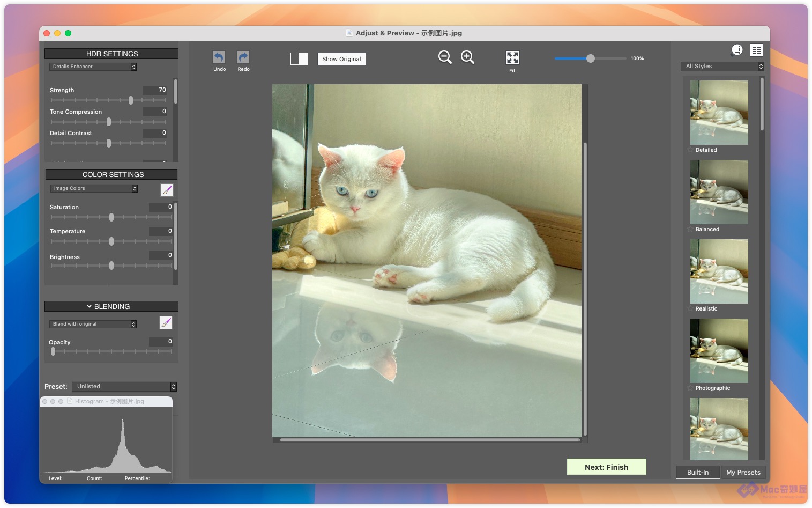Open Color Settings brush selection tool

point(167,190)
